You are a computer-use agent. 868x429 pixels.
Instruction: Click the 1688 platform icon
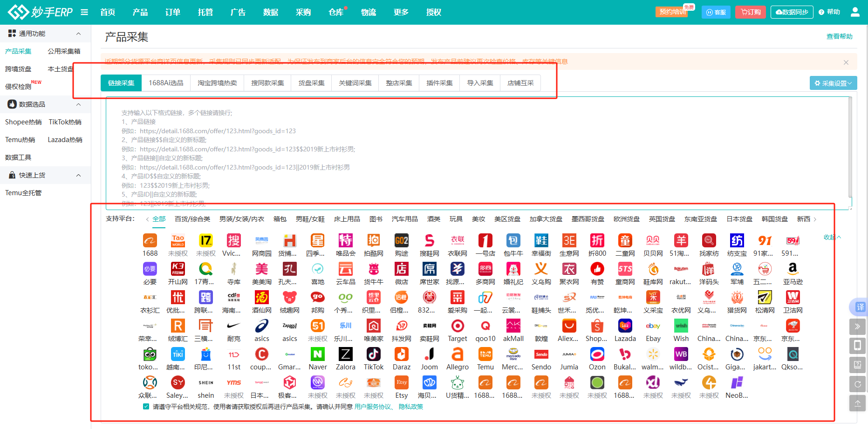pyautogui.click(x=150, y=241)
